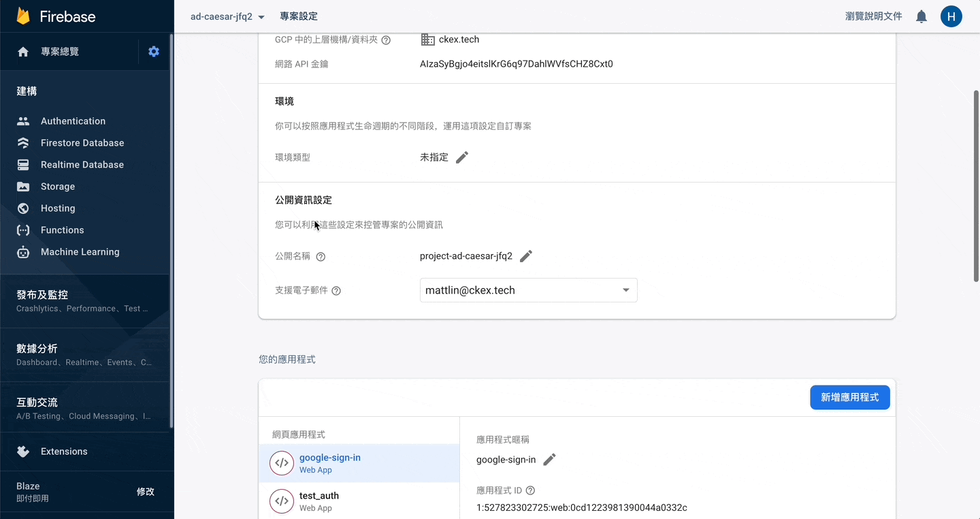Screen dimensions: 980x519
Task: Click the Machine Learning robot icon
Action: coord(23,252)
